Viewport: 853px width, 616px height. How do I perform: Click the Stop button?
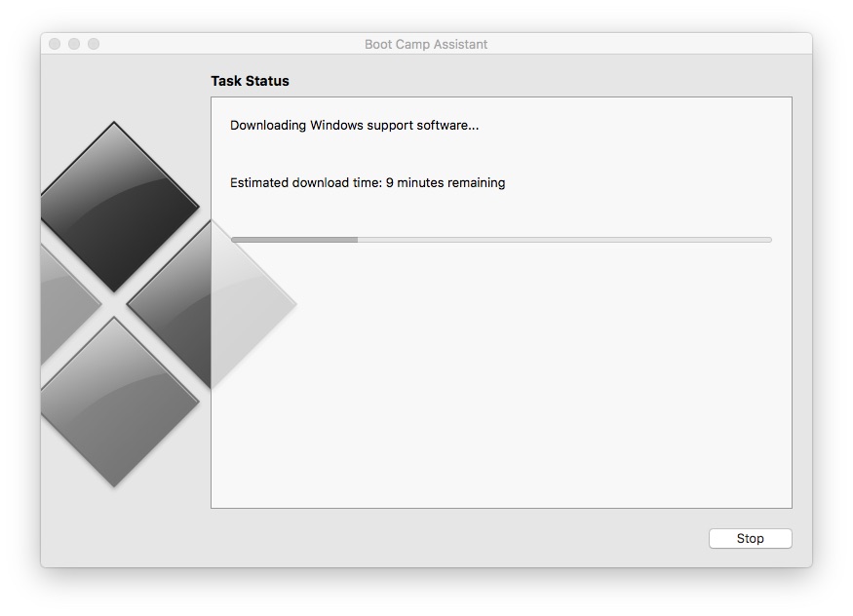tap(750, 538)
